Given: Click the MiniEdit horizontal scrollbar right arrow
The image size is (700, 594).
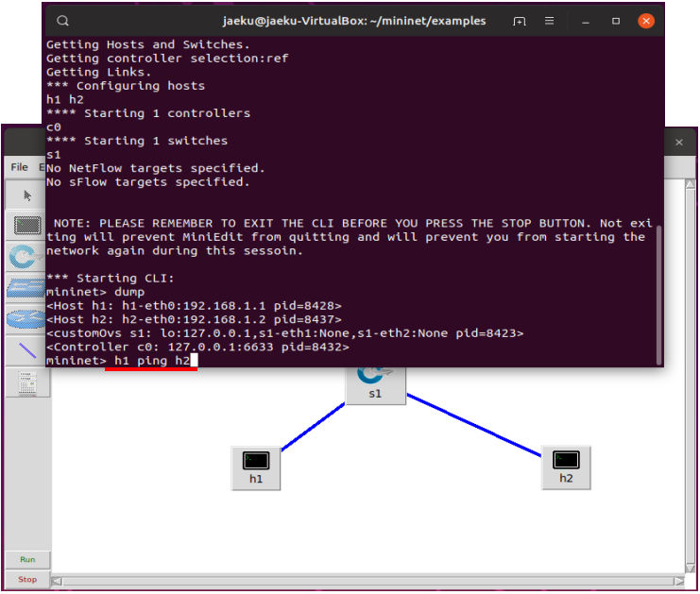Looking at the screenshot, I should pyautogui.click(x=679, y=582).
